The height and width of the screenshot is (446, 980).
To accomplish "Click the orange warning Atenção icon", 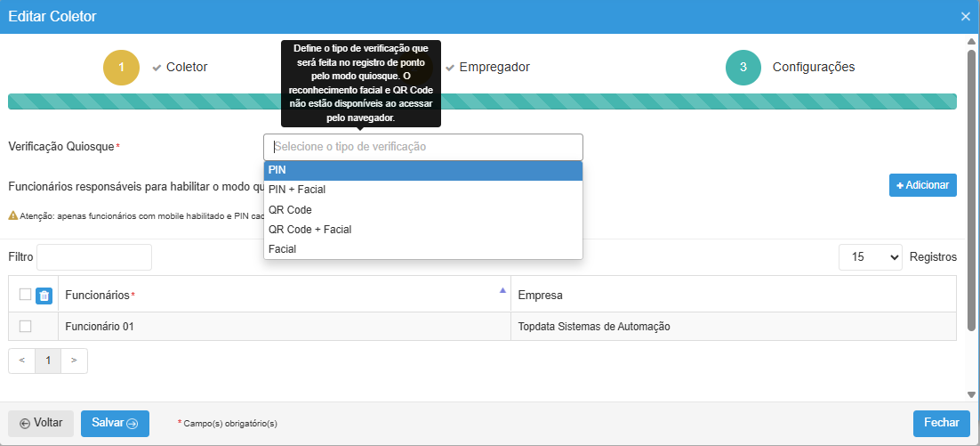I will pos(12,215).
